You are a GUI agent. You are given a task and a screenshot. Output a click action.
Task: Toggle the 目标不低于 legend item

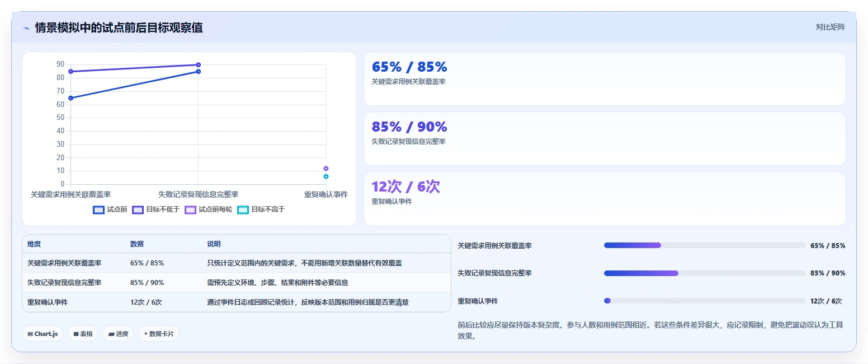pos(156,209)
